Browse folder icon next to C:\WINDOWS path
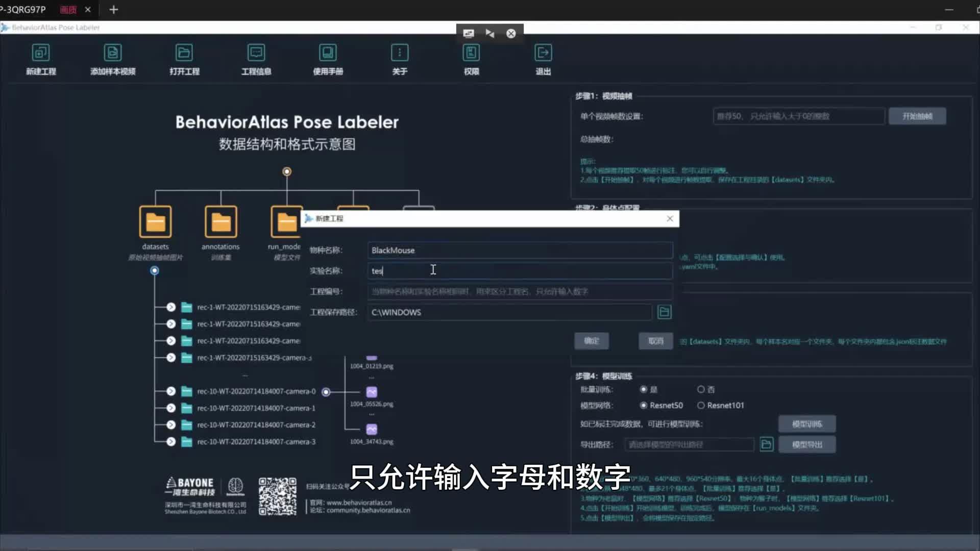 click(664, 312)
